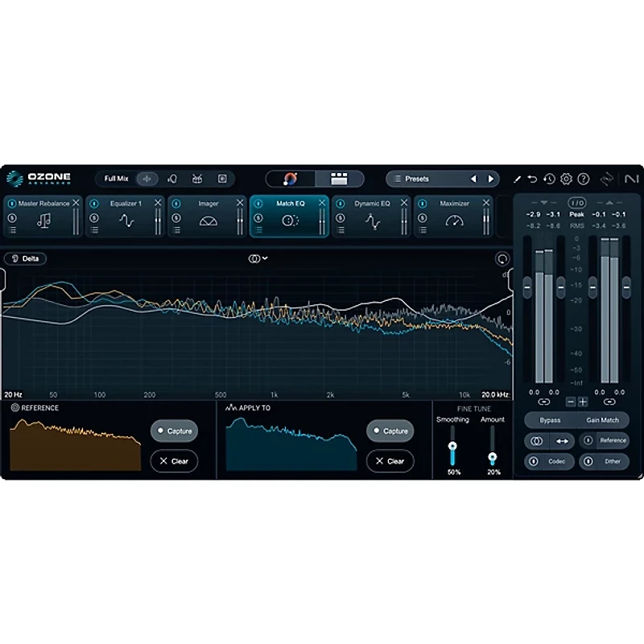Enable the Dither power toggle
This screenshot has height=644, width=644.
coord(588,461)
